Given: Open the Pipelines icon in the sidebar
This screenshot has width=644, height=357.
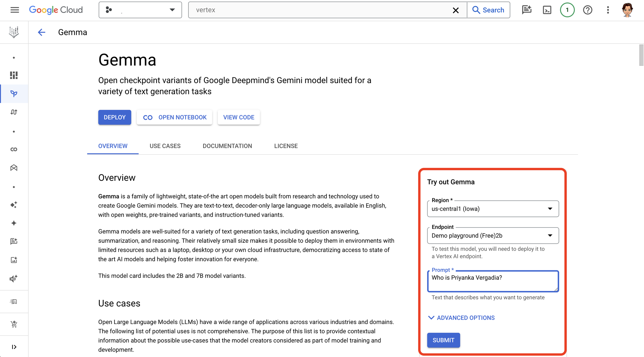Looking at the screenshot, I should 14,112.
